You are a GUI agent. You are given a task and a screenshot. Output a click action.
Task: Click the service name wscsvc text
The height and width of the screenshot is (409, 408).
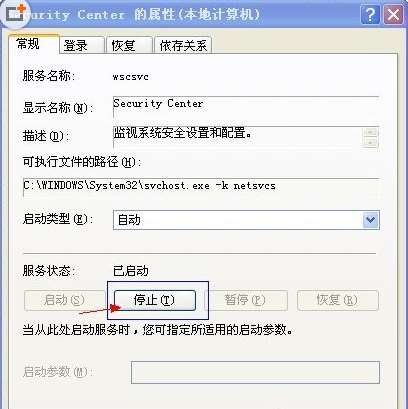131,77
